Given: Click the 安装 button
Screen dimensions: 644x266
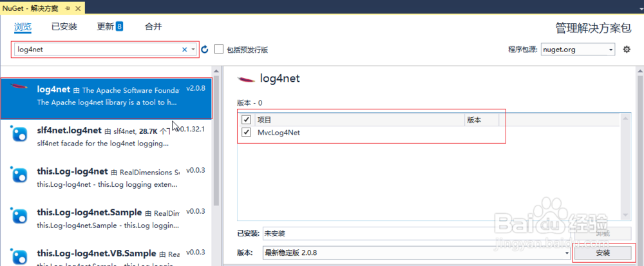Looking at the screenshot, I should (603, 253).
